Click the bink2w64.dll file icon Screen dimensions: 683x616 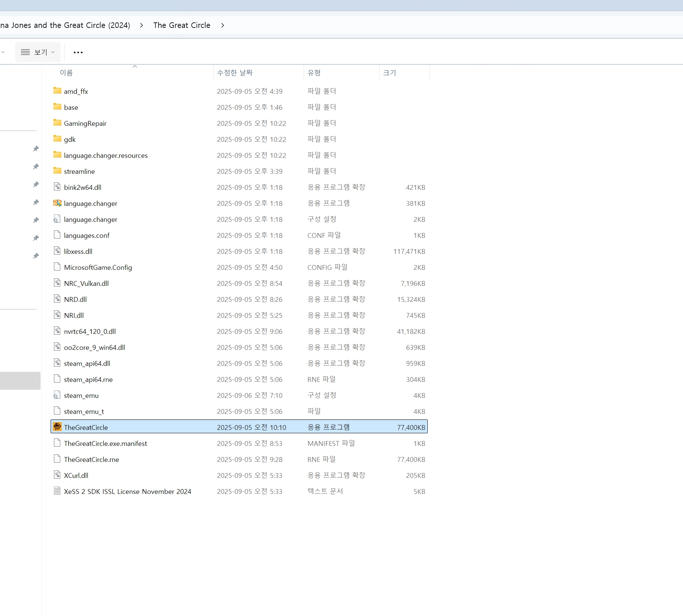(x=57, y=187)
